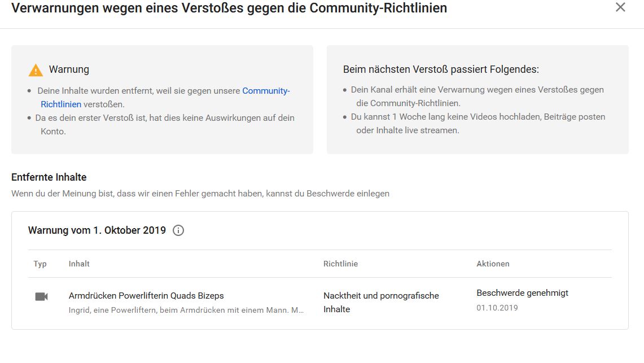644x363 pixels.
Task: Open info icon beside Warnung vom 1. Oktober
Action: [x=178, y=230]
